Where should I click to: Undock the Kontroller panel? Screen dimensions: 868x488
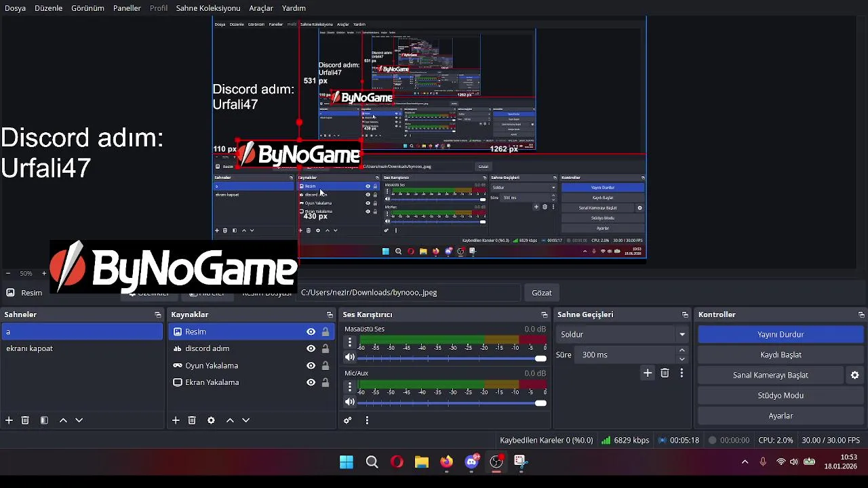click(x=861, y=314)
